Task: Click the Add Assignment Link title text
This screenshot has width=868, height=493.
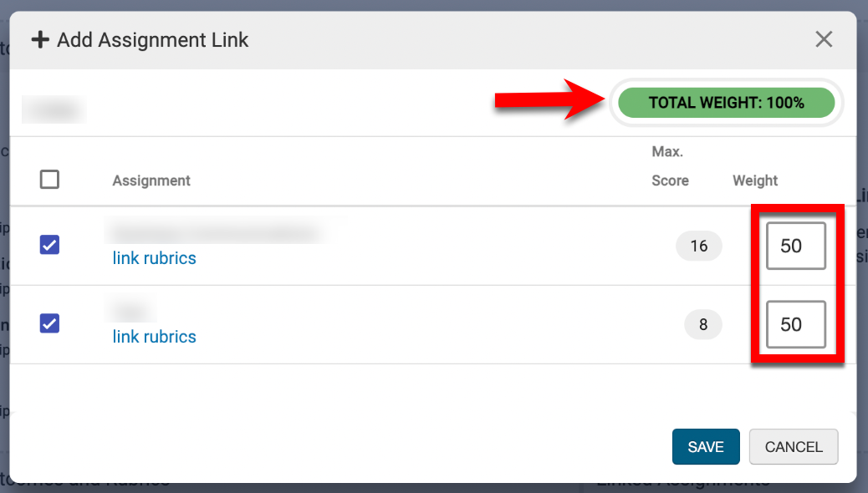Action: coord(153,39)
